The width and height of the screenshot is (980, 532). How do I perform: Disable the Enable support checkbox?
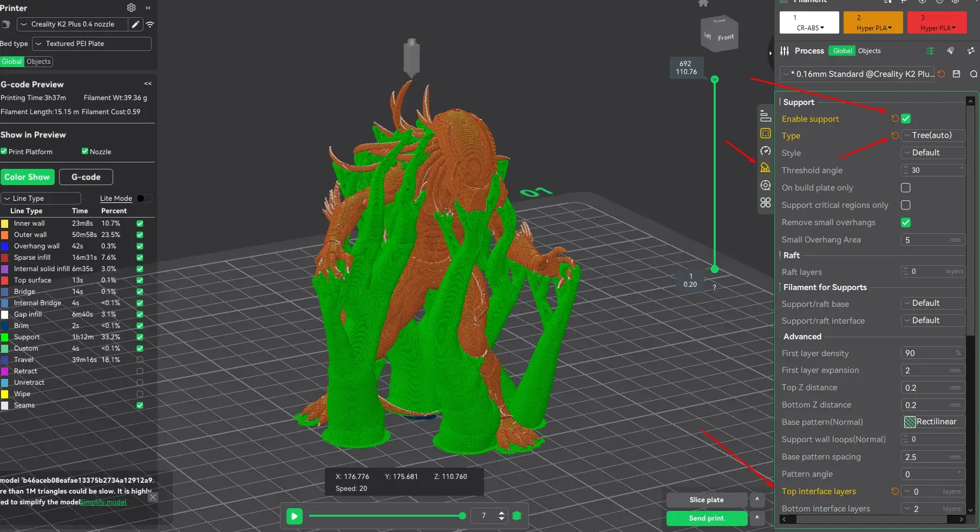[x=906, y=119]
